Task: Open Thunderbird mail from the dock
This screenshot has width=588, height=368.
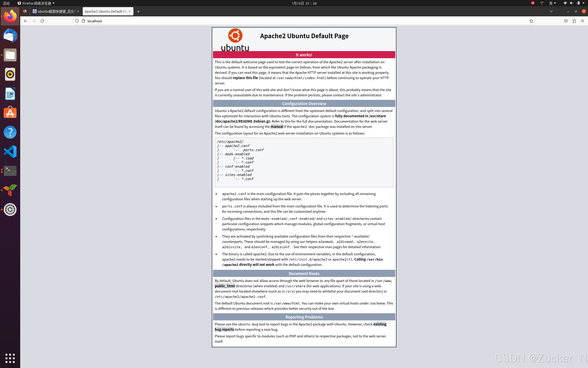Action: (10, 36)
